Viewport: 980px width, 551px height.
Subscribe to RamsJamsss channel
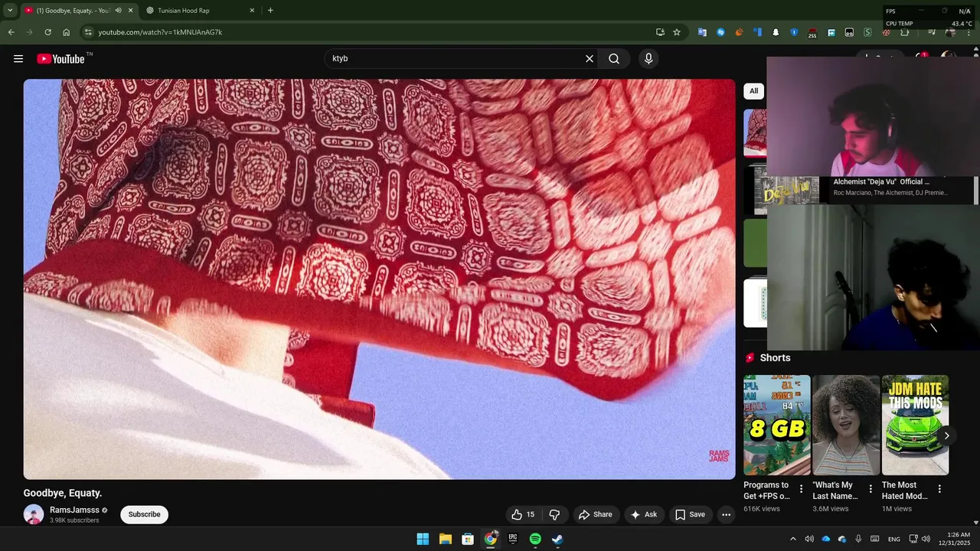coord(144,514)
